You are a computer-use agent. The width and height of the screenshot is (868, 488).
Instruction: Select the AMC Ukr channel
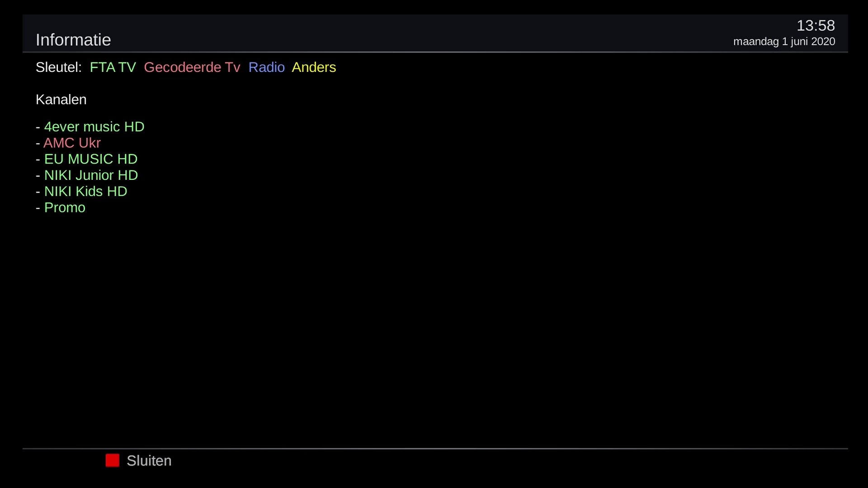pyautogui.click(x=72, y=143)
